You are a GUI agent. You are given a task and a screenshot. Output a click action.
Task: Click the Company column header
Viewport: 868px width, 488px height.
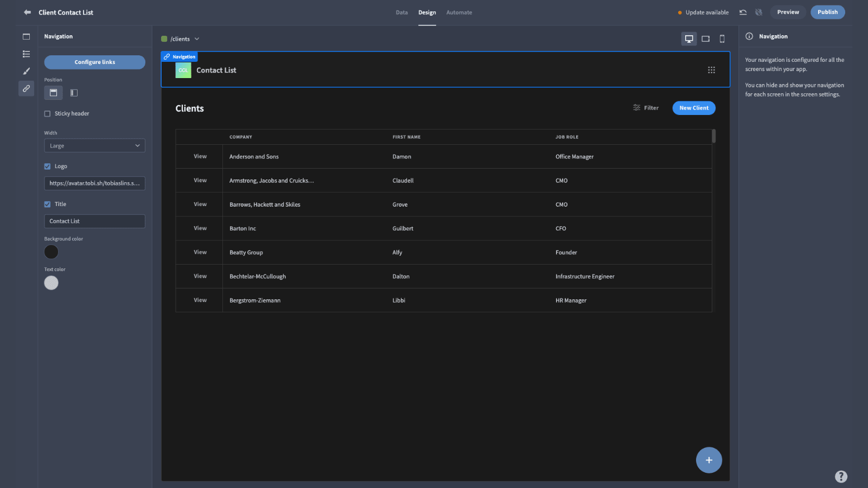[241, 137]
